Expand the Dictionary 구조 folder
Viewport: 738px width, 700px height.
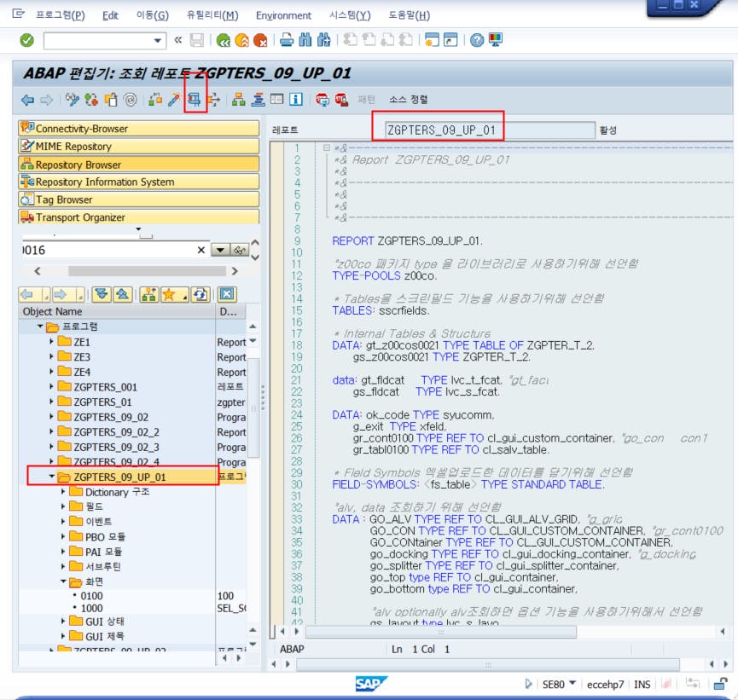point(63,492)
